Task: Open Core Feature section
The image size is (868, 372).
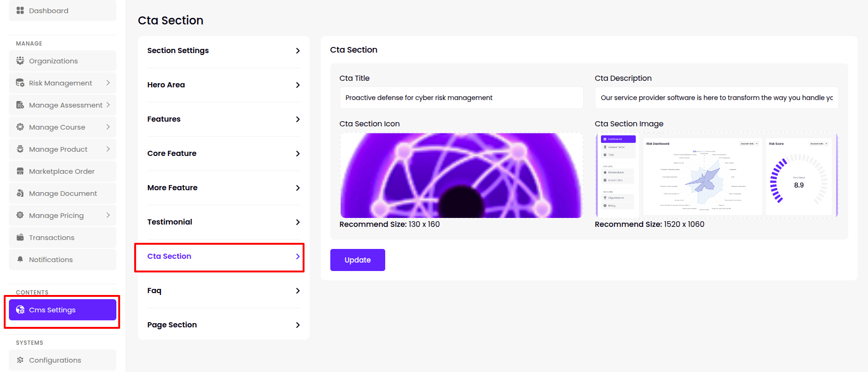Action: point(223,154)
